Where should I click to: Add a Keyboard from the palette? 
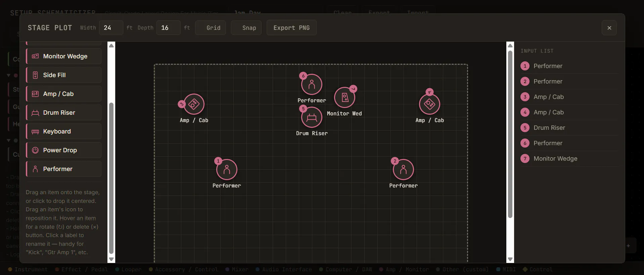tap(64, 131)
